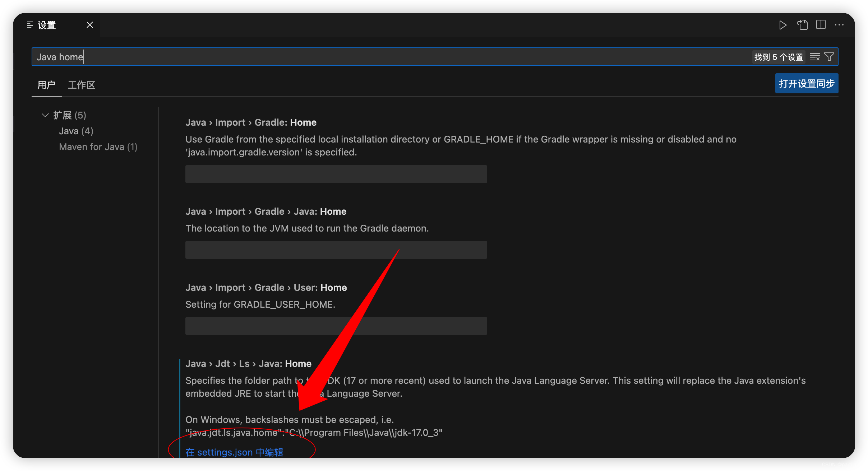Open the settings filter funnel icon

tap(829, 57)
